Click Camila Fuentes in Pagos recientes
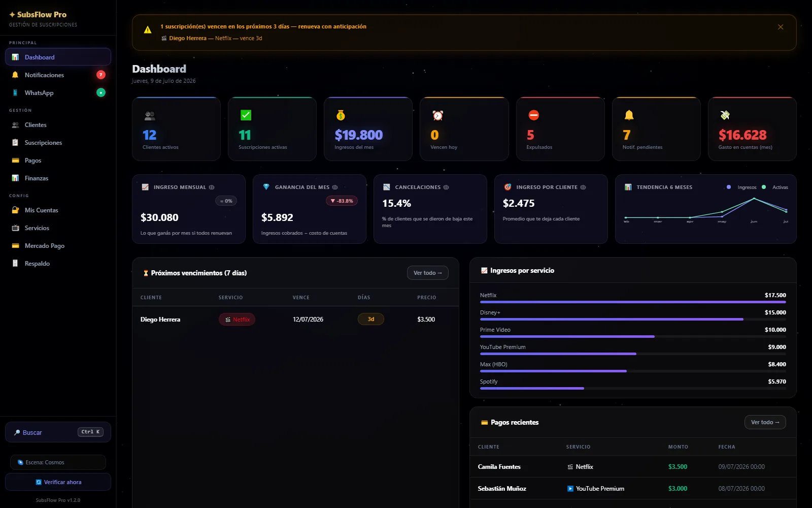 tap(499, 467)
